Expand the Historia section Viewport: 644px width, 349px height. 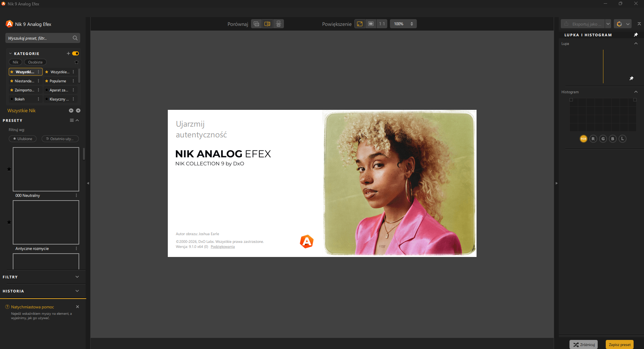pos(77,291)
